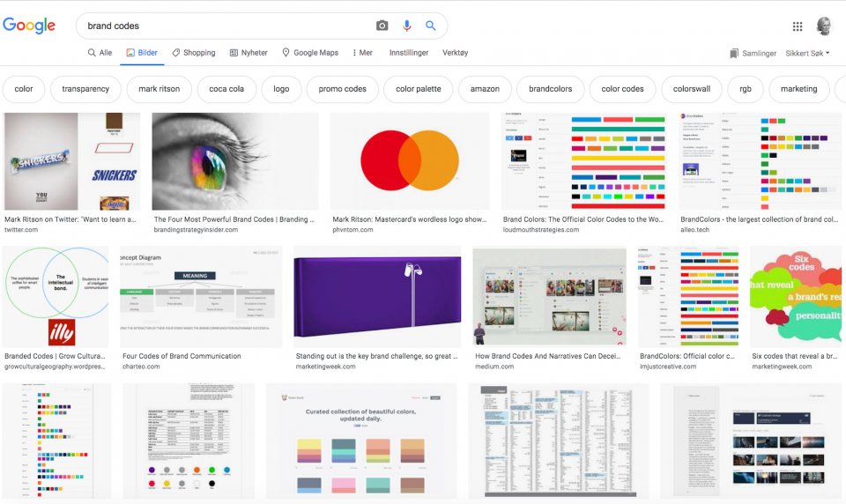Apply the logo filter chip
Image resolution: width=846 pixels, height=504 pixels.
coord(281,89)
